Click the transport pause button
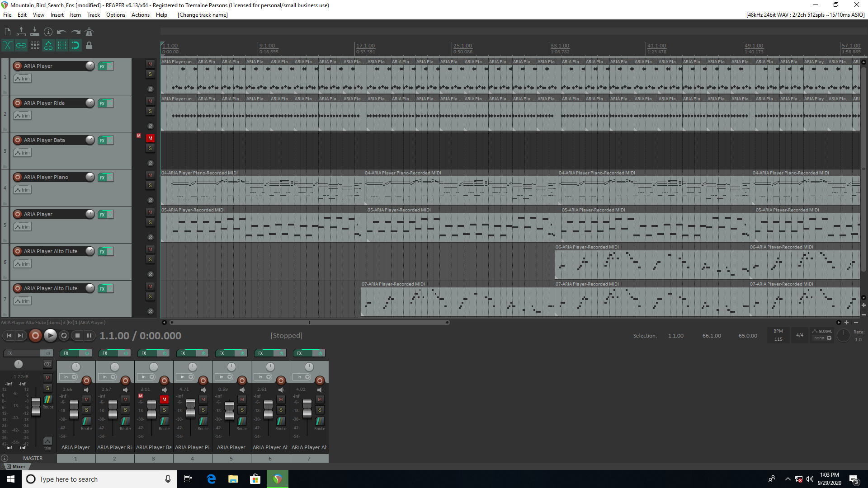868x488 pixels. [x=89, y=336]
